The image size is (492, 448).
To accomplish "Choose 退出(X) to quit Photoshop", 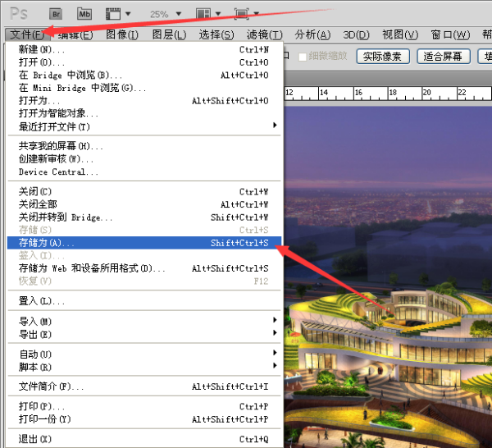I will (x=144, y=439).
